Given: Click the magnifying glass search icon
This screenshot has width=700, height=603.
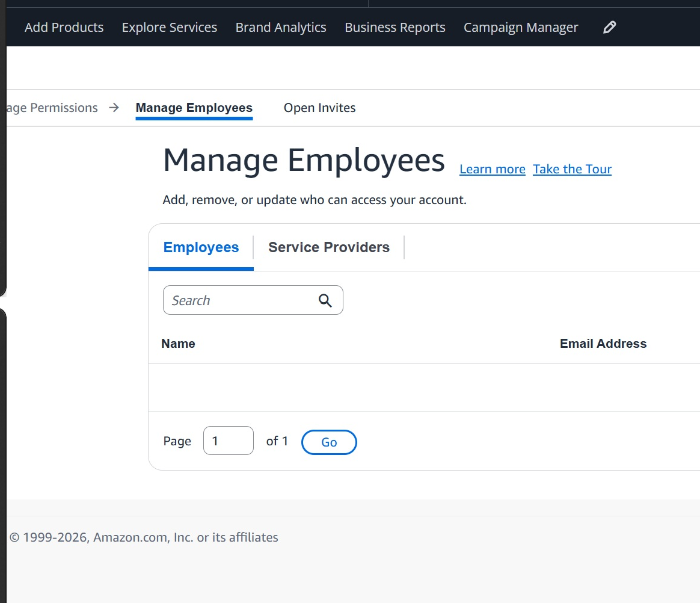Looking at the screenshot, I should 325,301.
